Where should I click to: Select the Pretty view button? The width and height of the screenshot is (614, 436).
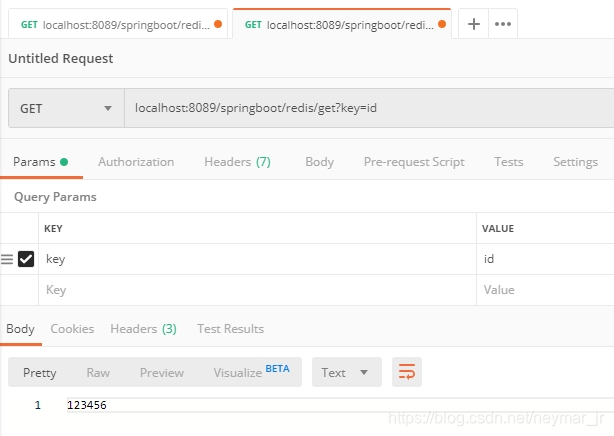(x=40, y=372)
